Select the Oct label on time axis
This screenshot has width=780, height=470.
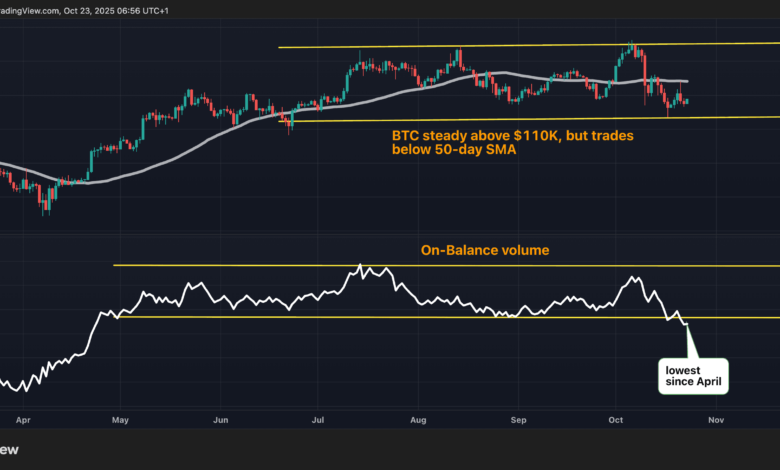tap(614, 421)
